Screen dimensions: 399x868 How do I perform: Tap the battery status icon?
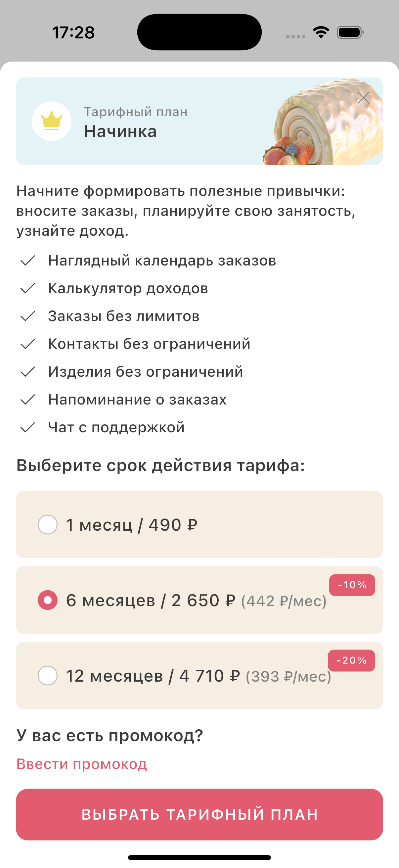[350, 32]
